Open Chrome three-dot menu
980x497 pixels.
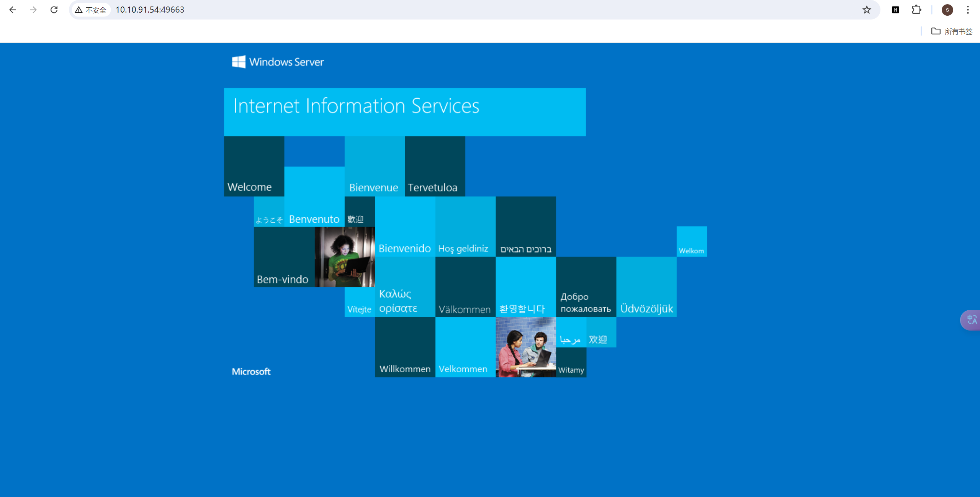tap(968, 10)
